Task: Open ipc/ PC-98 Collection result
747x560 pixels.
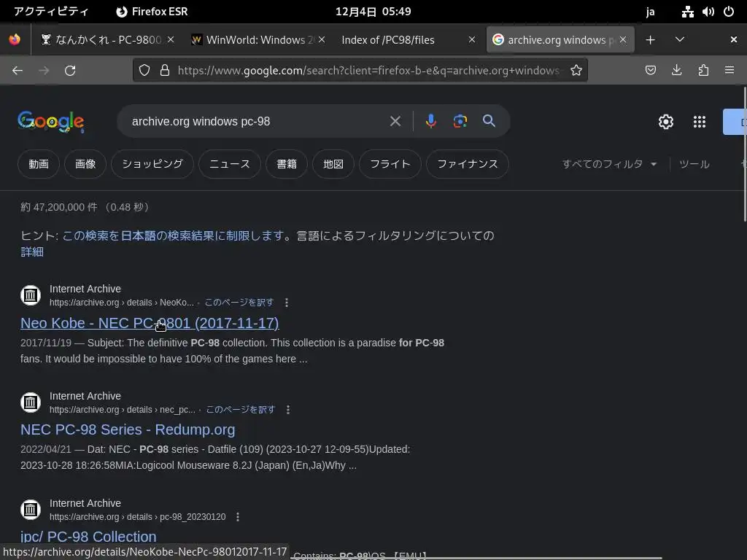Action: click(x=88, y=537)
